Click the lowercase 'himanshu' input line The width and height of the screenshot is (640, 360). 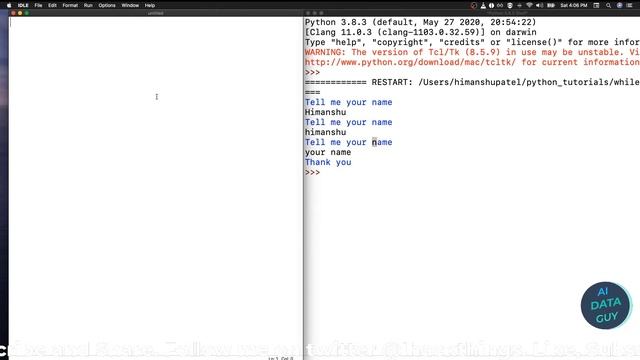coord(325,132)
